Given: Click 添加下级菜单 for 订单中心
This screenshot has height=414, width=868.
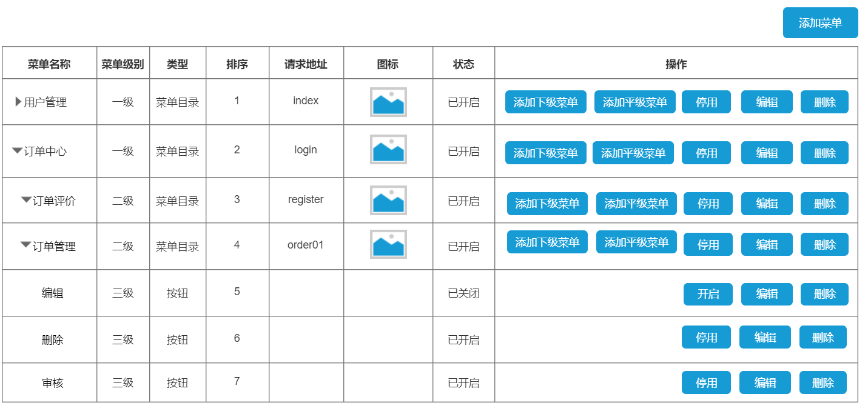Looking at the screenshot, I should (545, 153).
